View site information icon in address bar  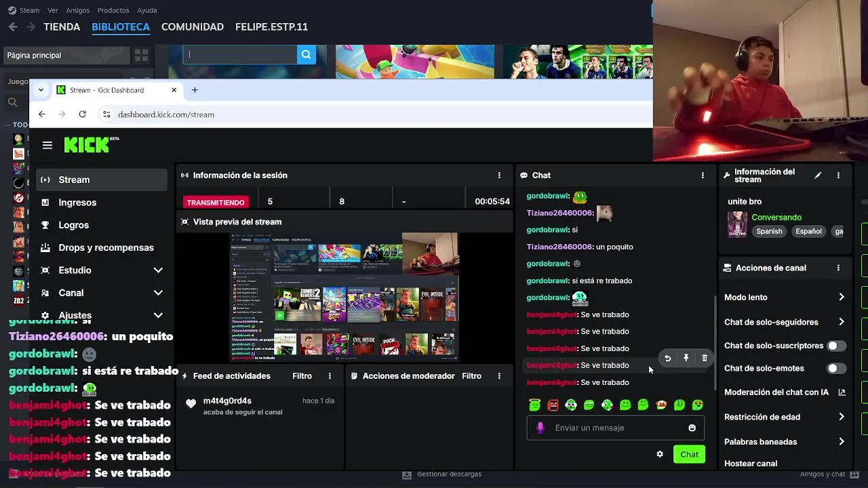click(x=106, y=115)
